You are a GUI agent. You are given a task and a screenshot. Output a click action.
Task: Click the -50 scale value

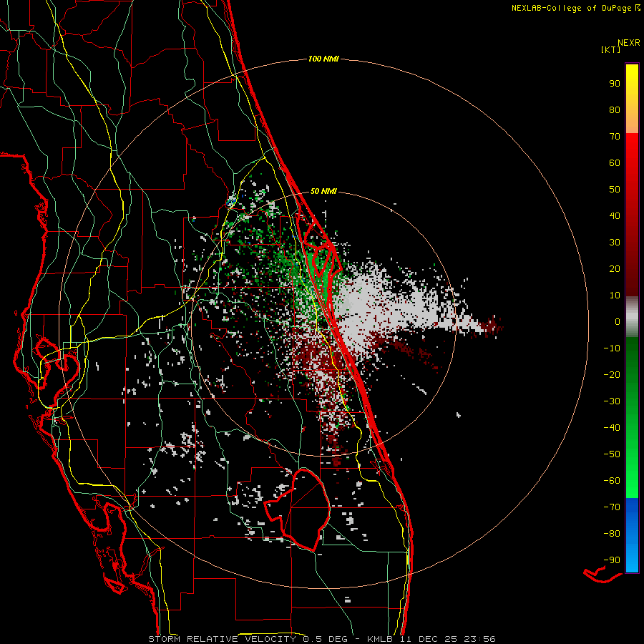pyautogui.click(x=612, y=454)
